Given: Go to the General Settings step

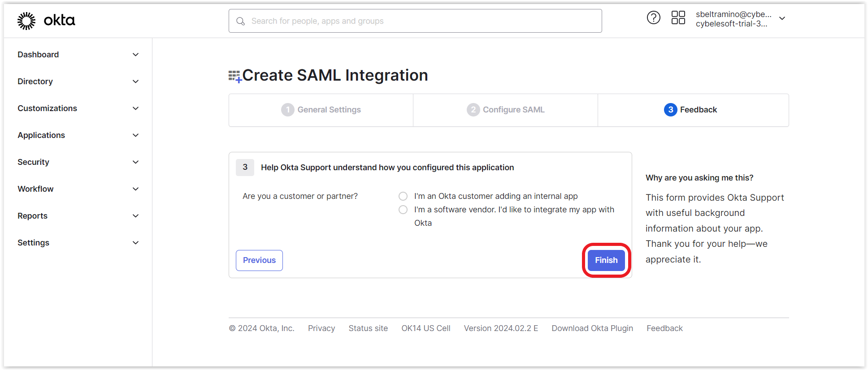Looking at the screenshot, I should 321,110.
